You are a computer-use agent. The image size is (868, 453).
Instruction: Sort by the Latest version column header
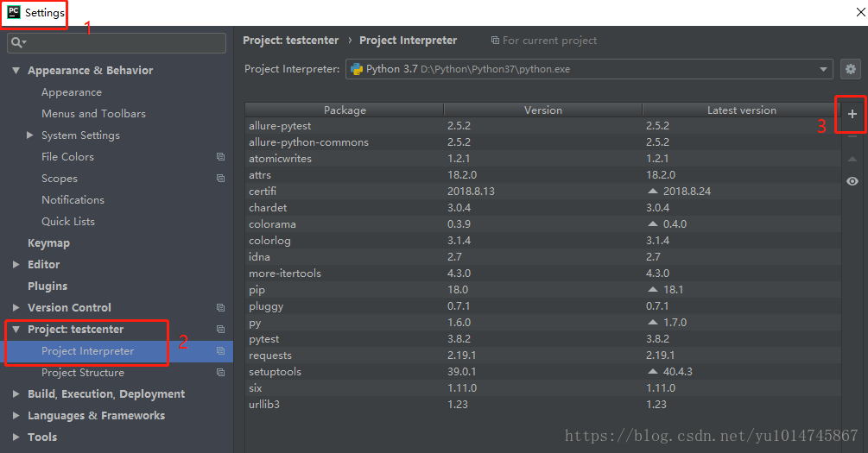pyautogui.click(x=742, y=110)
